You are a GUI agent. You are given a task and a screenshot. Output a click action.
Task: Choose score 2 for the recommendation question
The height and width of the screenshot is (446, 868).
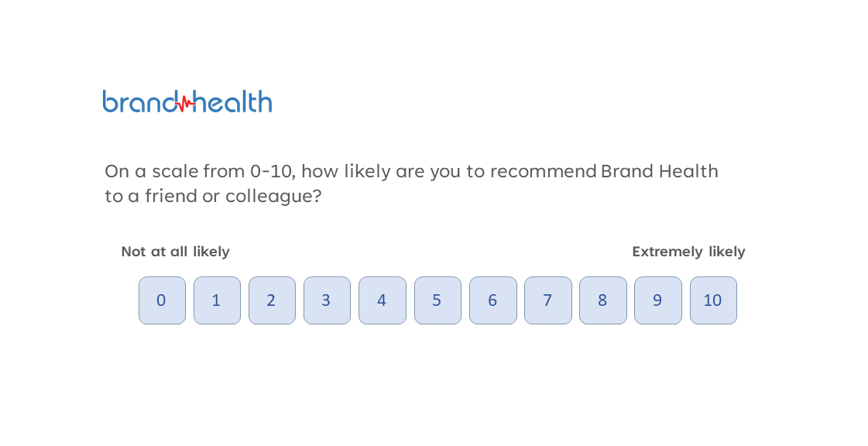272,300
